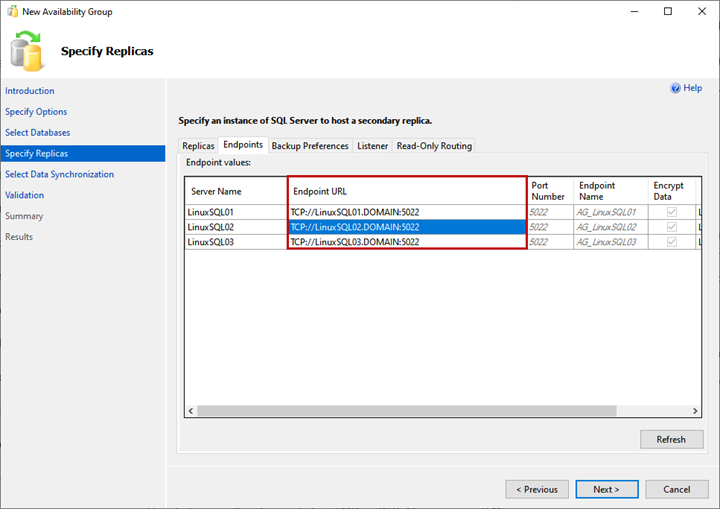Toggle Encrypt Data checkbox for LinuxSQL02

(x=671, y=227)
